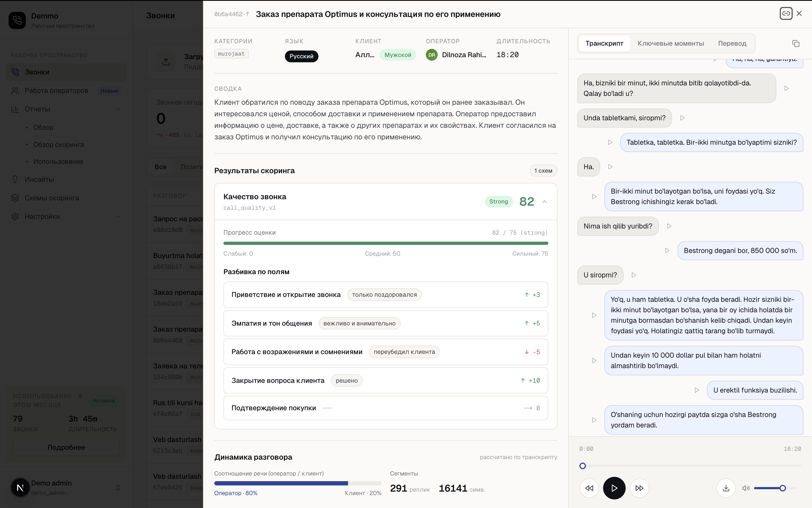Viewport: 812px width, 508px height.
Task: Fast-forward the call audio
Action: pos(639,488)
